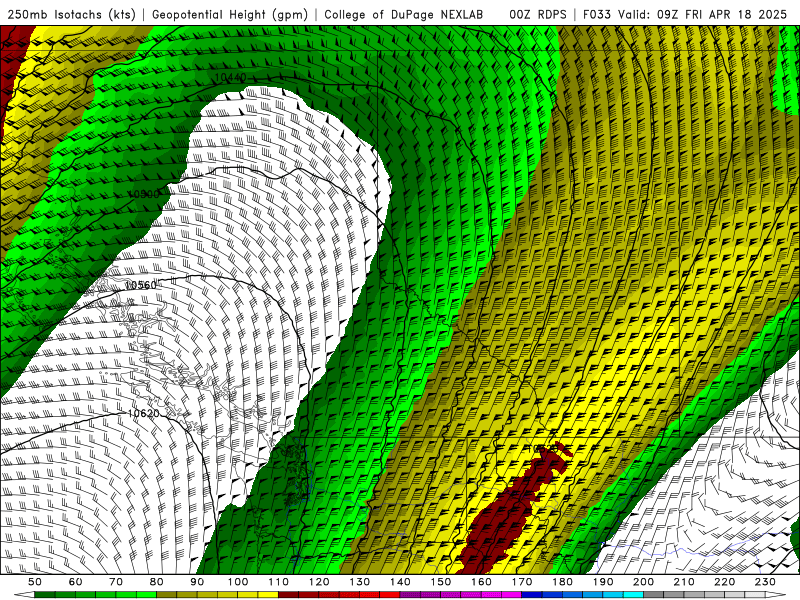This screenshot has width=800, height=600.
Task: Click the 140 label on the color scale
Action: click(x=400, y=582)
